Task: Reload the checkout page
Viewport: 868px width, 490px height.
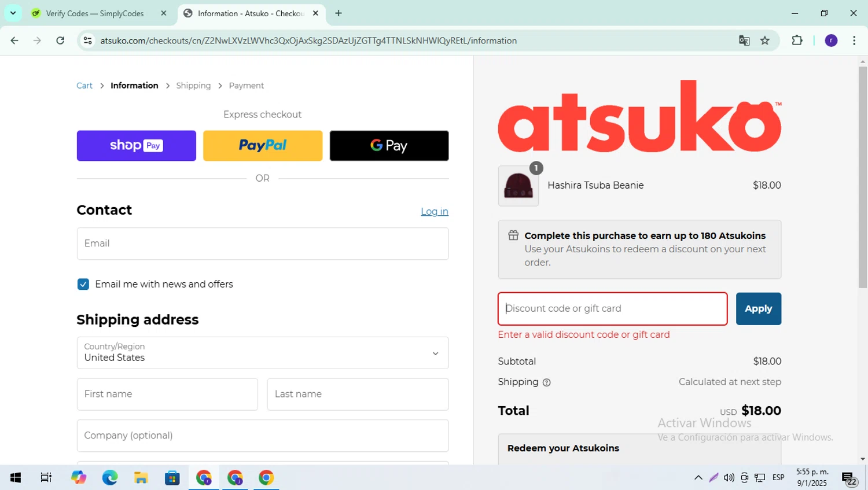Action: tap(60, 40)
